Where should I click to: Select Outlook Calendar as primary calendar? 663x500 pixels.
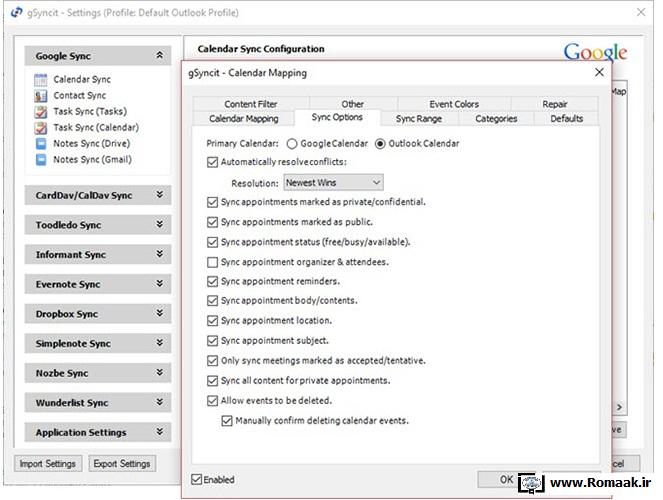click(380, 144)
